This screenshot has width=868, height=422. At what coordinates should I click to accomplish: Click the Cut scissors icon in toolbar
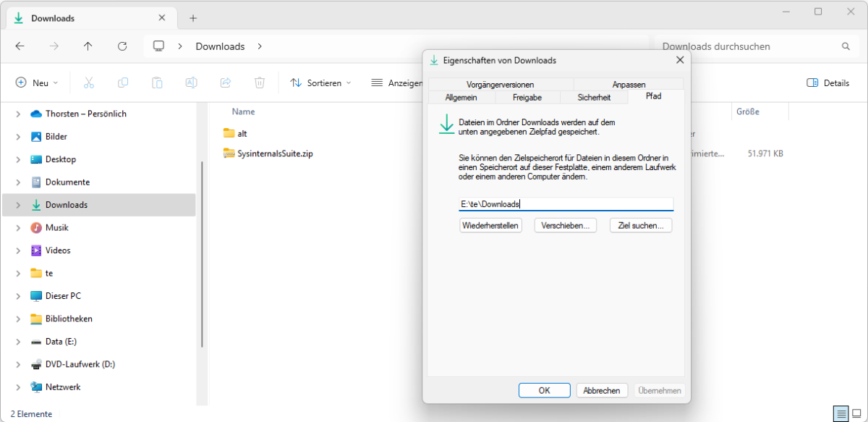point(89,83)
